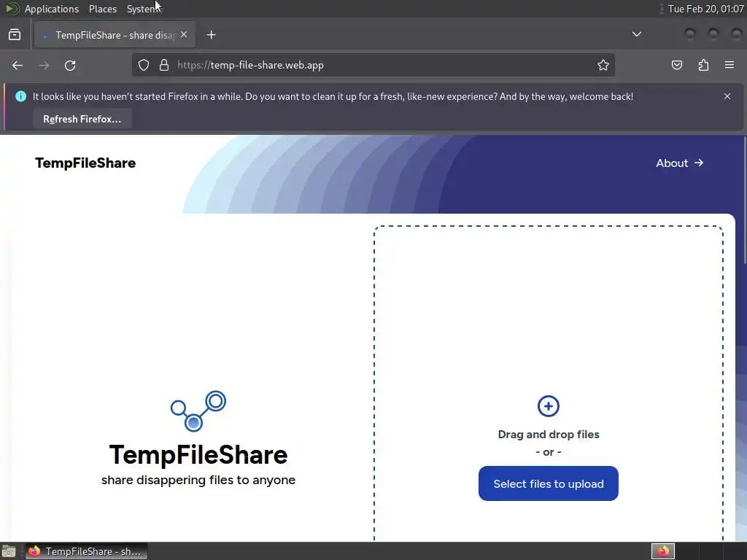The width and height of the screenshot is (747, 560).
Task: Reload the page with the refresh icon
Action: pos(70,65)
